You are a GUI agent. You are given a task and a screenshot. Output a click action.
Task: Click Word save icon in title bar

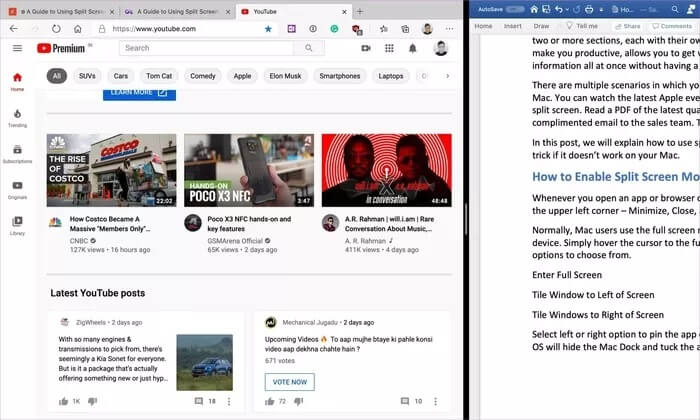click(x=546, y=9)
